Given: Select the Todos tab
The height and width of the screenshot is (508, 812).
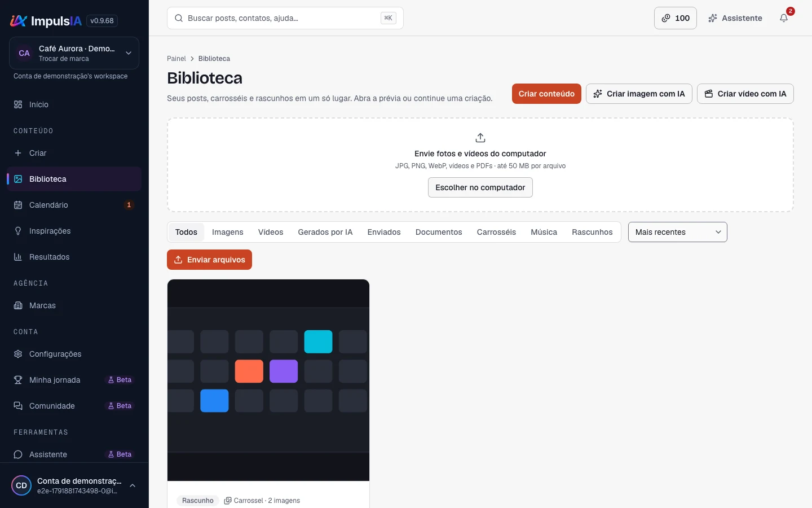Looking at the screenshot, I should pyautogui.click(x=186, y=232).
